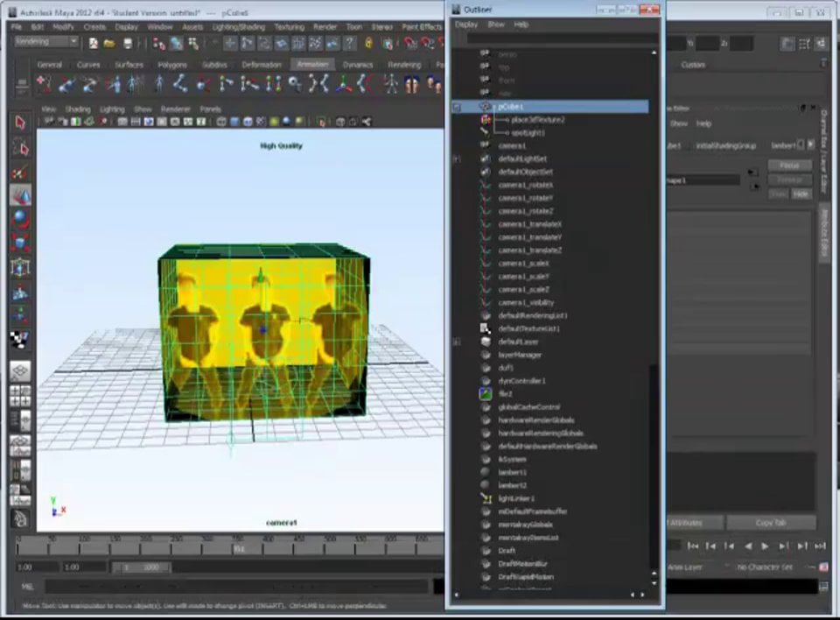Play the animation backwards
This screenshot has width=840, height=620.
coord(748,546)
